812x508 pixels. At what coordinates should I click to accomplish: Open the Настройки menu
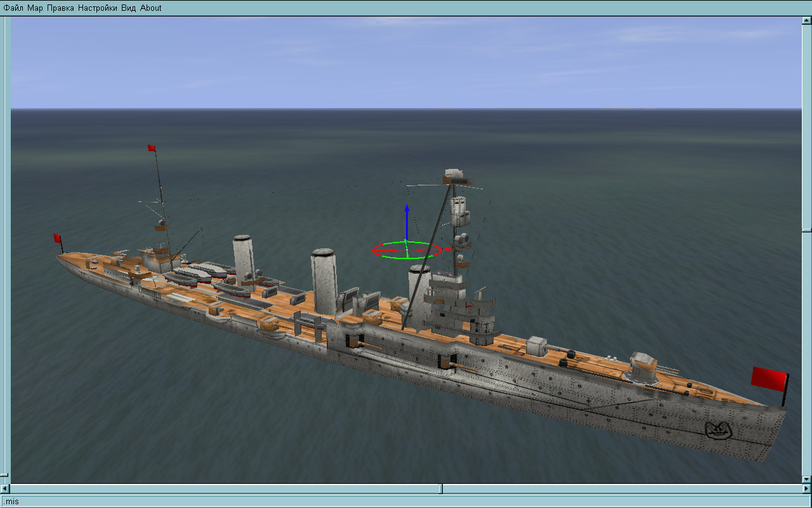[x=98, y=8]
